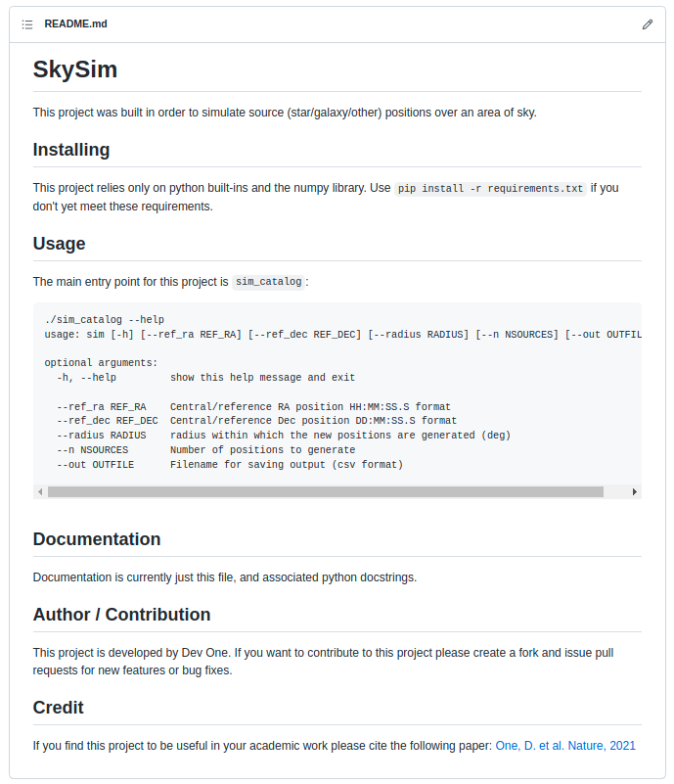Click the left arrow on code scrollbar

[39, 490]
